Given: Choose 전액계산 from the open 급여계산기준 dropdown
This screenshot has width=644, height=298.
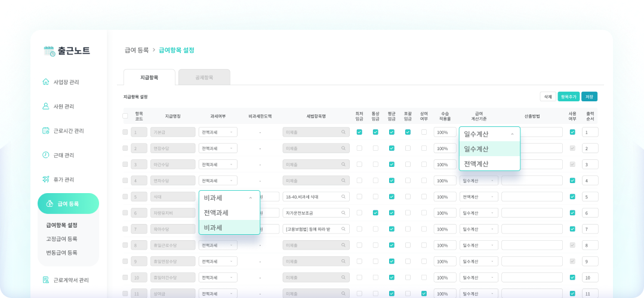Looking at the screenshot, I should pyautogui.click(x=476, y=163).
